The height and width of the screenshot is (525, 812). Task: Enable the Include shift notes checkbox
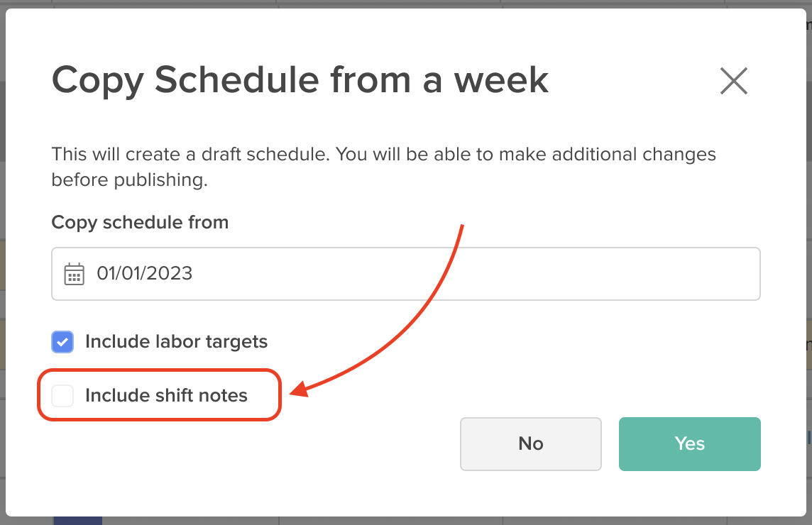(x=62, y=395)
